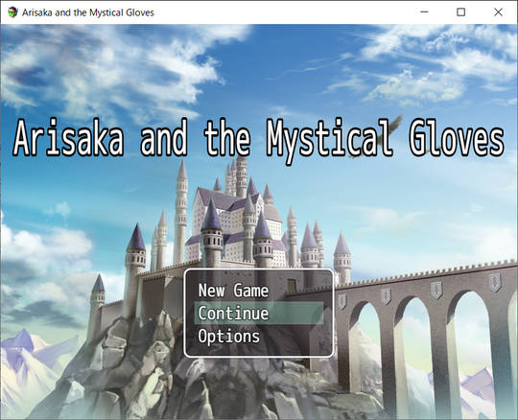Click the word Arisaka in the large title logo
This screenshot has width=518, height=420.
click(x=68, y=138)
